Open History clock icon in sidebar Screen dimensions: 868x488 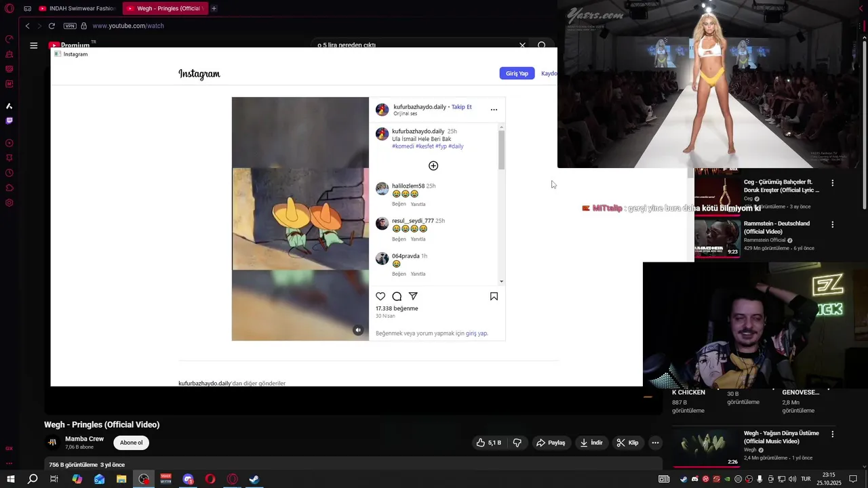coord(9,173)
